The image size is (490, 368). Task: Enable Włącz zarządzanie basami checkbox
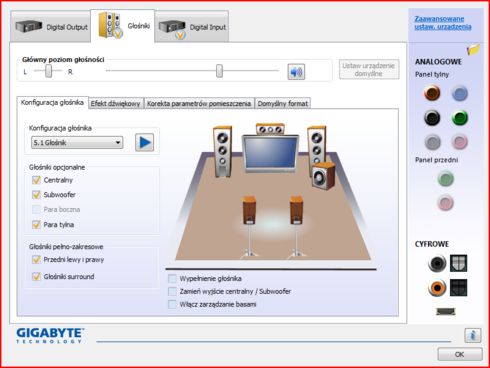click(172, 304)
